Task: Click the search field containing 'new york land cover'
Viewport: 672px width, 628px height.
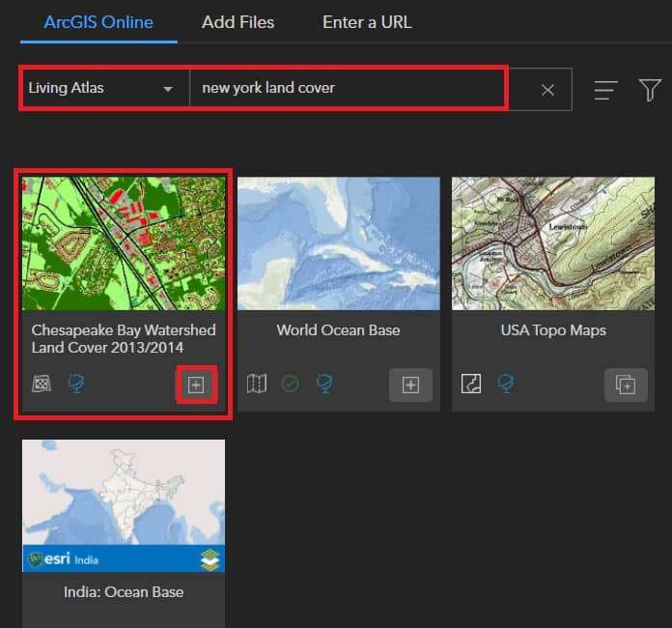Action: pyautogui.click(x=348, y=88)
